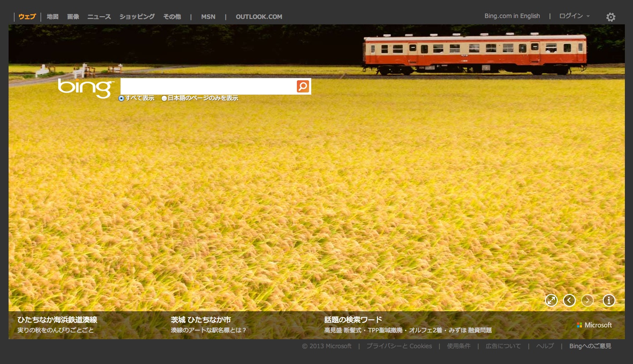Image resolution: width=633 pixels, height=364 pixels.
Task: Switch to the 地図 tab
Action: point(53,17)
